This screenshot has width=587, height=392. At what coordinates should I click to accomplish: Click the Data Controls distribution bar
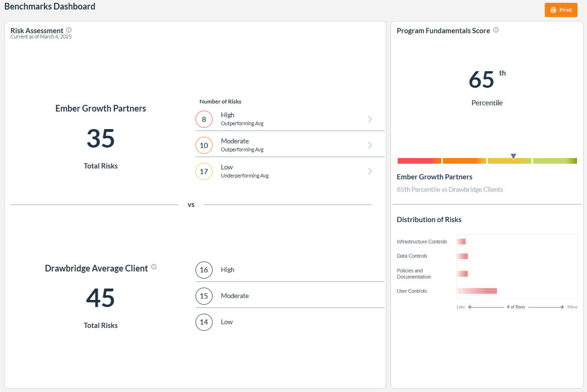click(462, 256)
